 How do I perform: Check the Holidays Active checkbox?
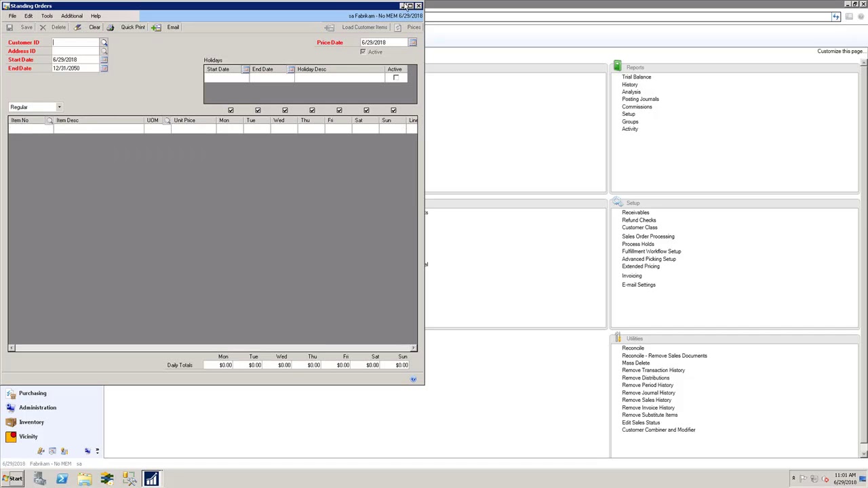(396, 77)
